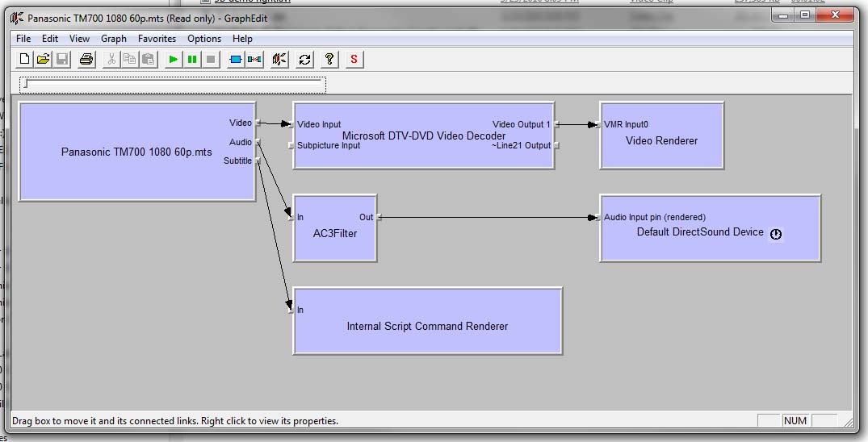The width and height of the screenshot is (868, 442).
Task: Click the Copy toolbar icon
Action: coord(129,59)
